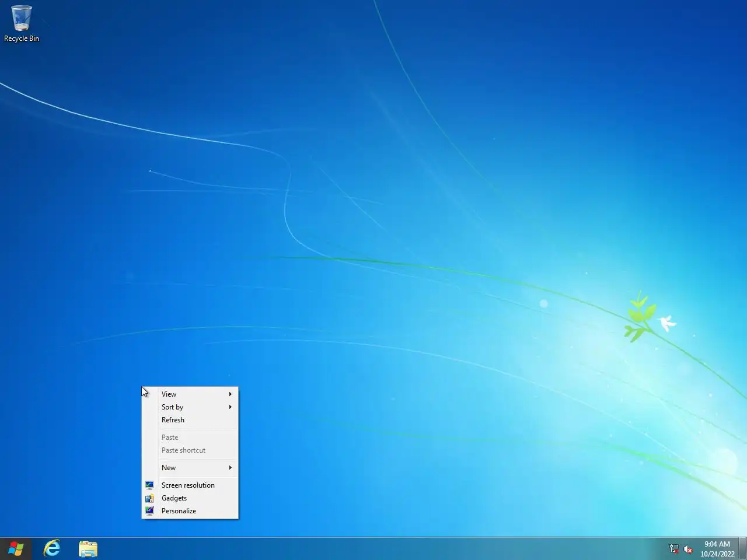
Task: Click the muted volume tray icon
Action: pyautogui.click(x=688, y=549)
